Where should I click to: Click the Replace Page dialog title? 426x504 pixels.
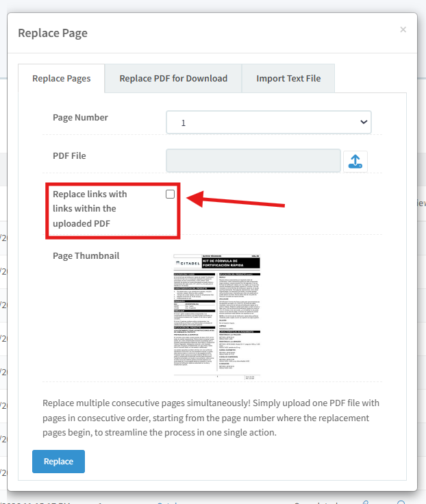click(x=53, y=33)
